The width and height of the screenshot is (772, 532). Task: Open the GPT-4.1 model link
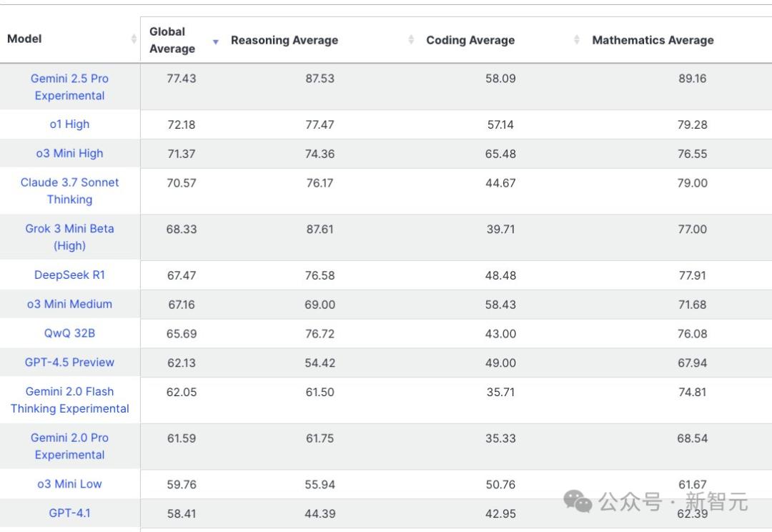point(69,513)
